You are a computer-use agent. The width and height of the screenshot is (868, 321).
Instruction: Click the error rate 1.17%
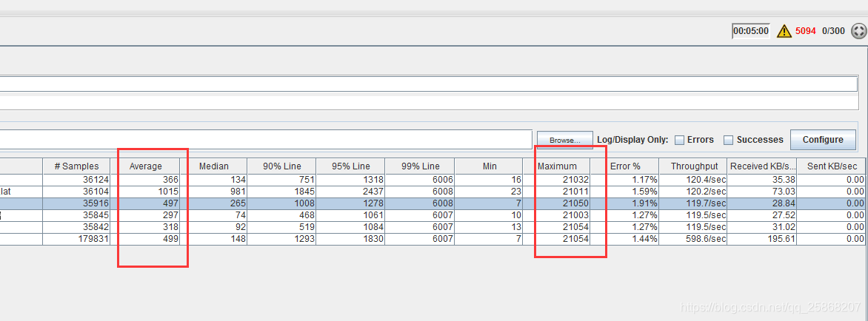[x=625, y=180]
